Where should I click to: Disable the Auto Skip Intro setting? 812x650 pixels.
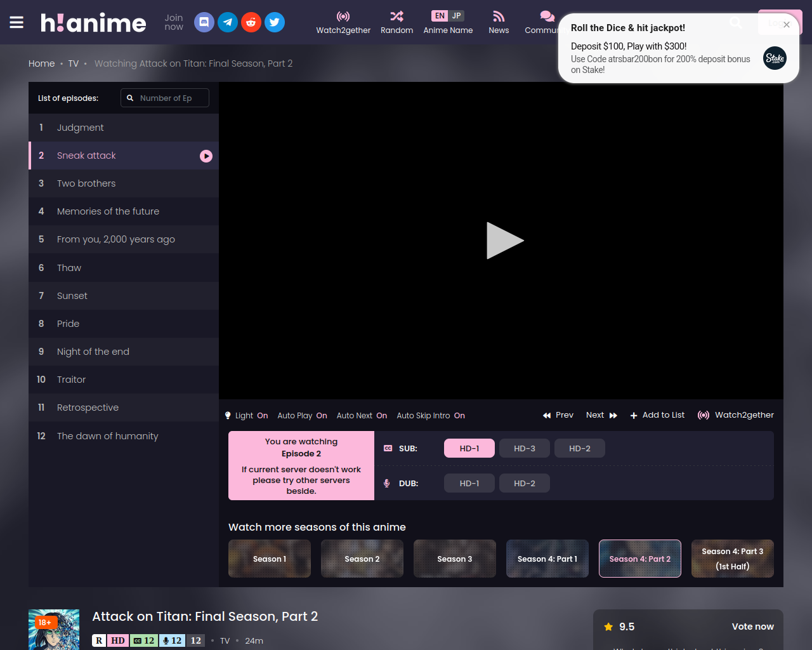[431, 416]
